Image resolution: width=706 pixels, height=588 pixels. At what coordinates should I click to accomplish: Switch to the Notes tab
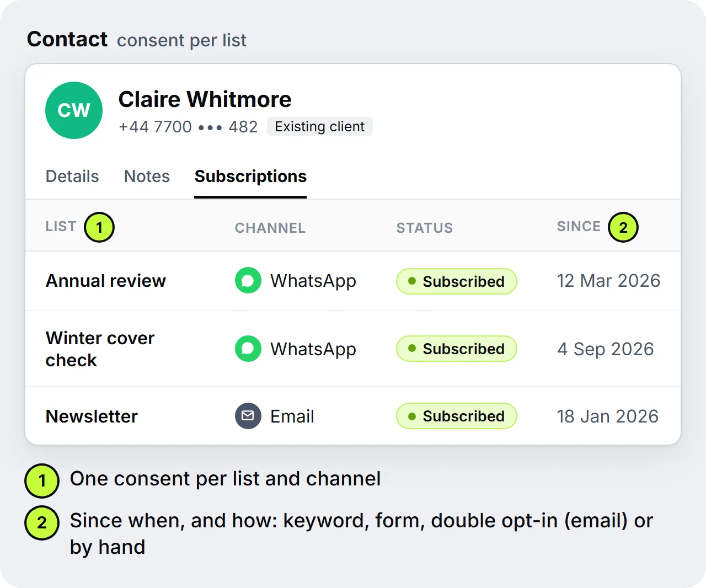[x=147, y=177]
